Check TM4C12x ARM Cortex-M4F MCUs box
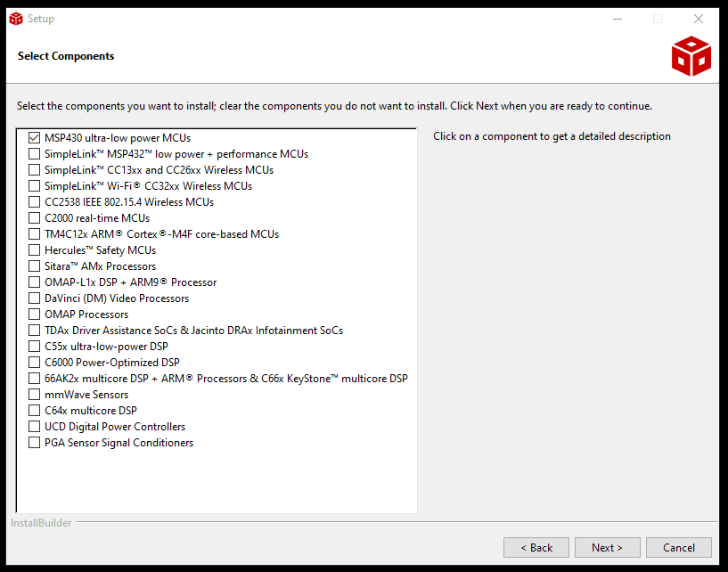 click(x=35, y=234)
